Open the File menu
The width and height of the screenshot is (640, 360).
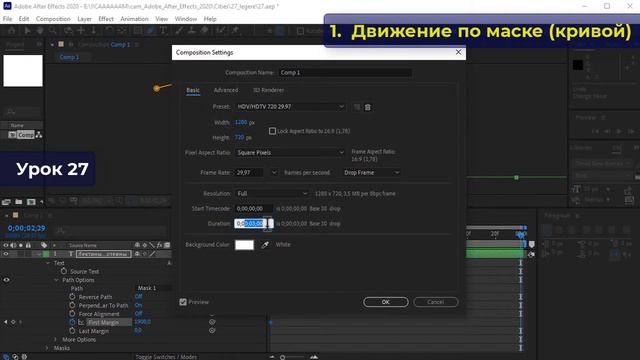(7, 19)
